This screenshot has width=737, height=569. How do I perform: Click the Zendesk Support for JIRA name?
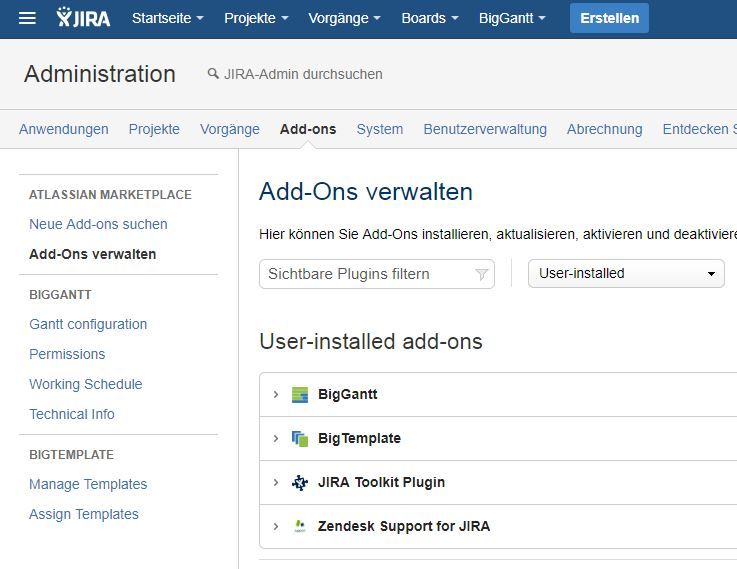click(404, 526)
